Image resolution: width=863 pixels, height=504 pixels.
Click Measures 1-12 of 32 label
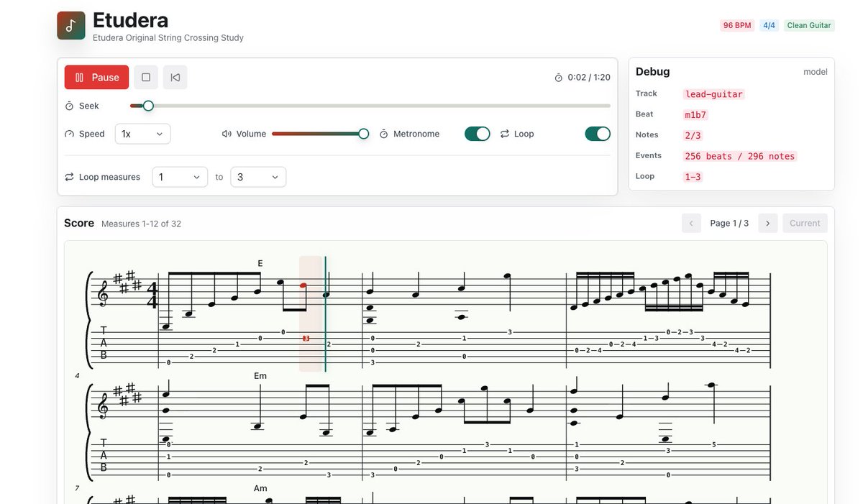click(141, 224)
